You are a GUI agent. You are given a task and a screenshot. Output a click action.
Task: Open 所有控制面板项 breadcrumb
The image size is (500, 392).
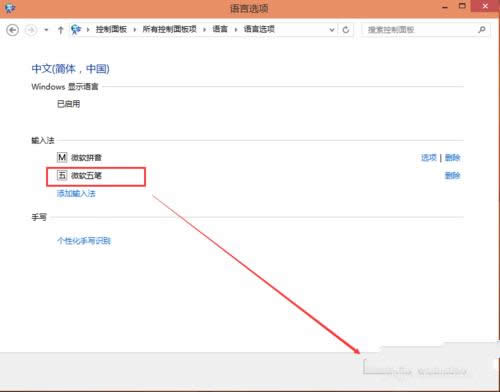tap(169, 29)
